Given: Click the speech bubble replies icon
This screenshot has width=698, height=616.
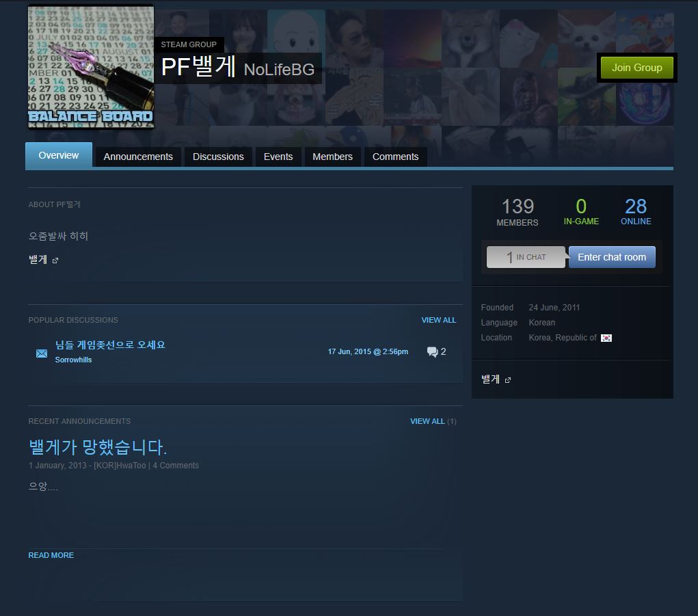Looking at the screenshot, I should click(432, 352).
